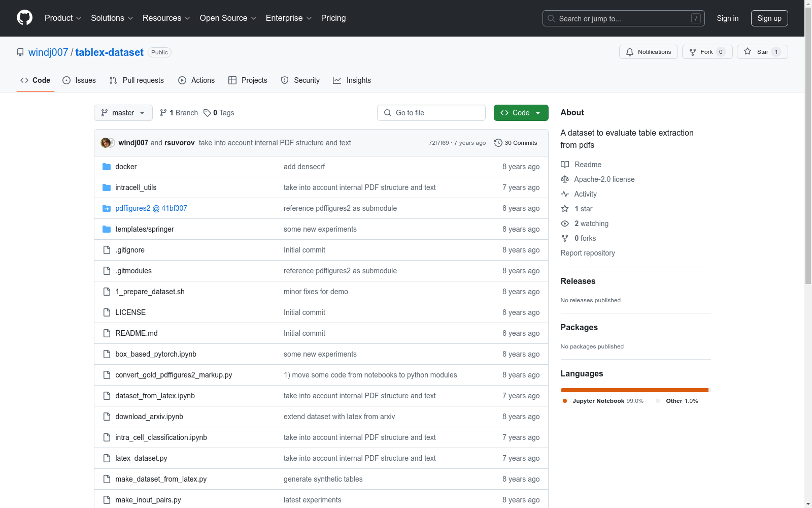
Task: Click the star icon in Star button
Action: point(748,51)
